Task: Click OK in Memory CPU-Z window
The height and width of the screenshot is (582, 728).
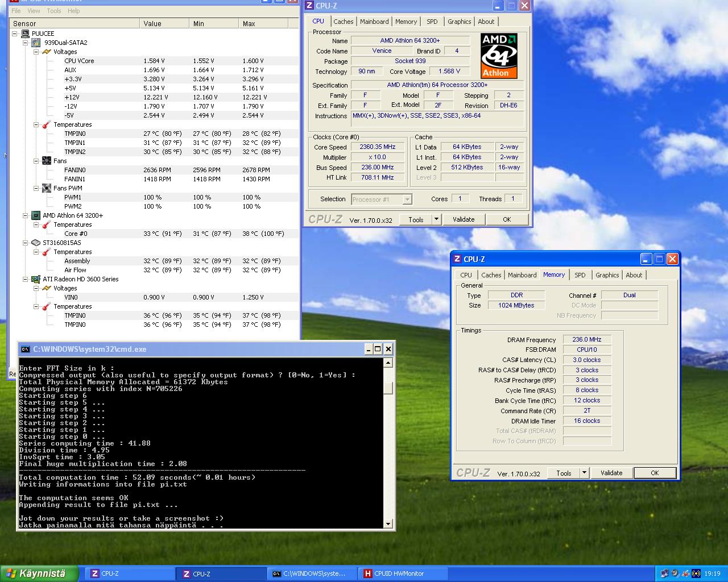Action: (655, 473)
